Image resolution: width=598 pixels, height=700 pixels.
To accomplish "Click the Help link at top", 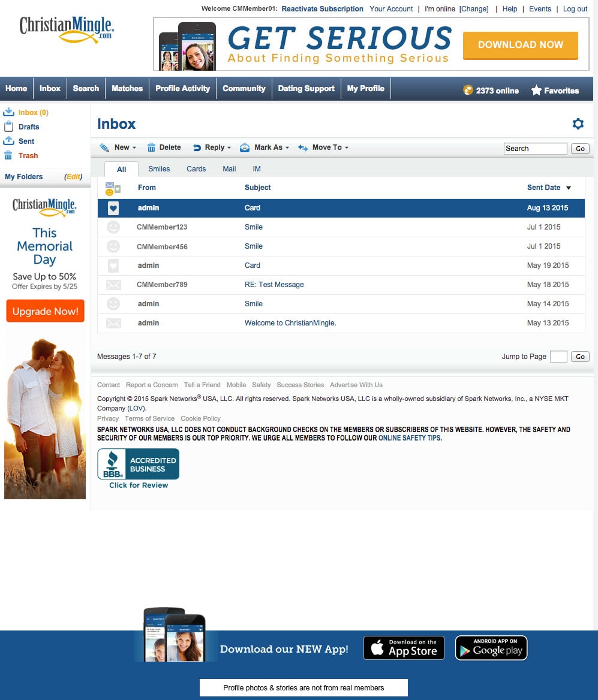I will [509, 9].
